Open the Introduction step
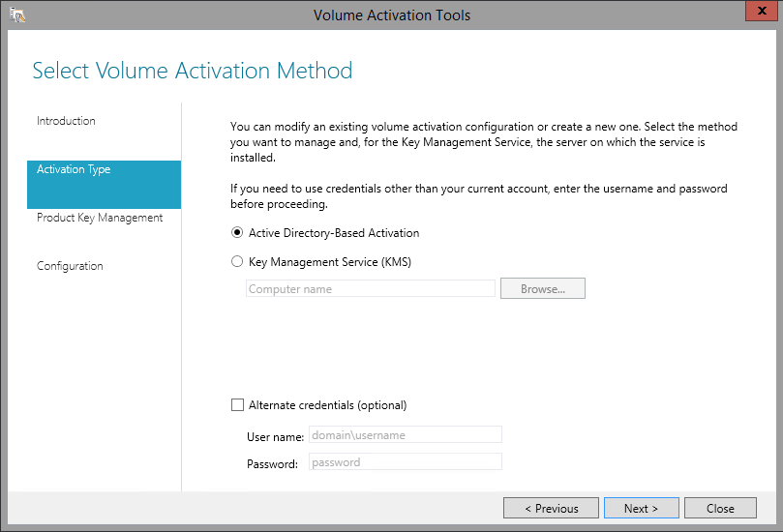The image size is (783, 532). click(66, 121)
